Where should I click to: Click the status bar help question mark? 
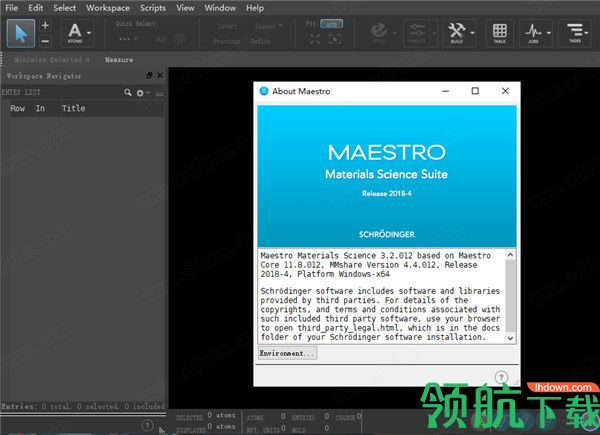point(147,425)
